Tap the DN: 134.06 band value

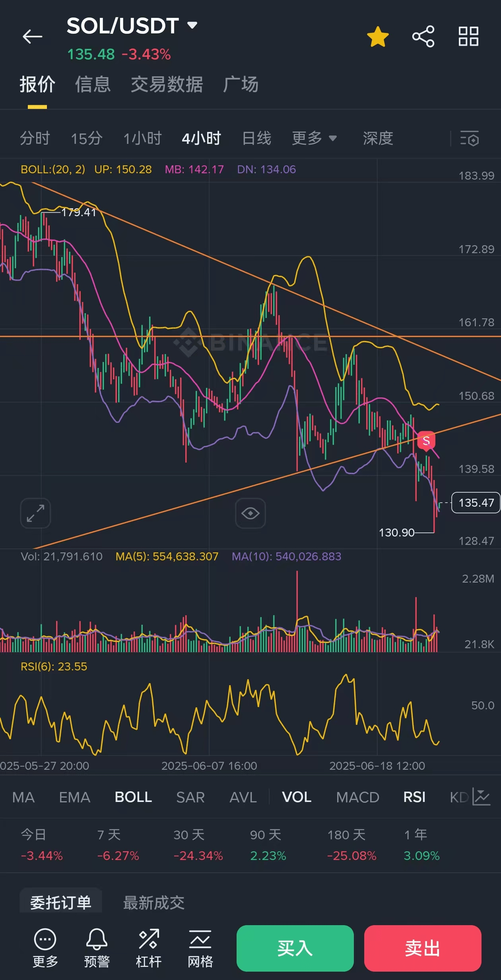coord(266,169)
